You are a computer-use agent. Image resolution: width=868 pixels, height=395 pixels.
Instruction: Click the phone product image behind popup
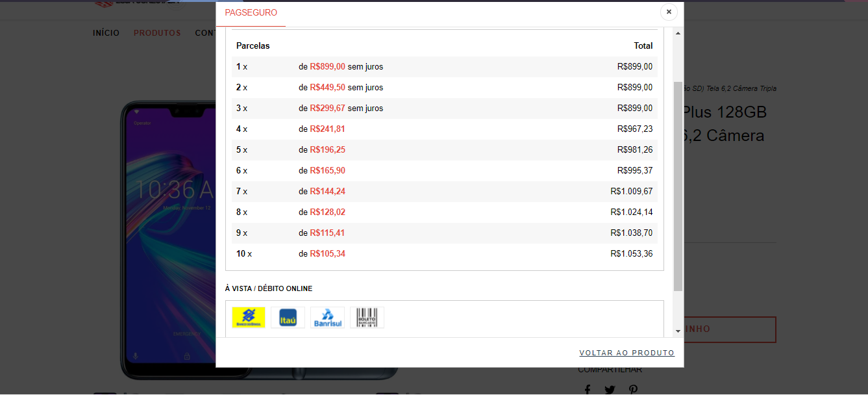[167, 240]
